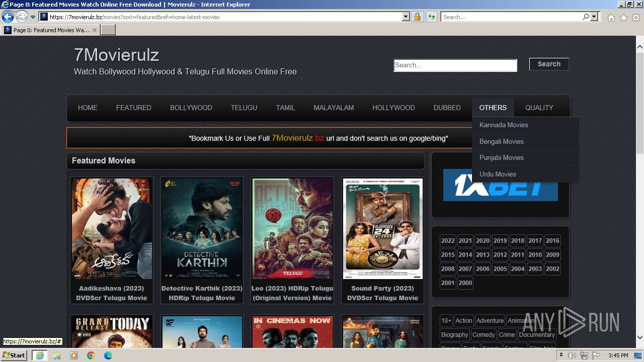Choose Bengali Movies from dropdown
Image resolution: width=644 pixels, height=362 pixels.
(525, 141)
